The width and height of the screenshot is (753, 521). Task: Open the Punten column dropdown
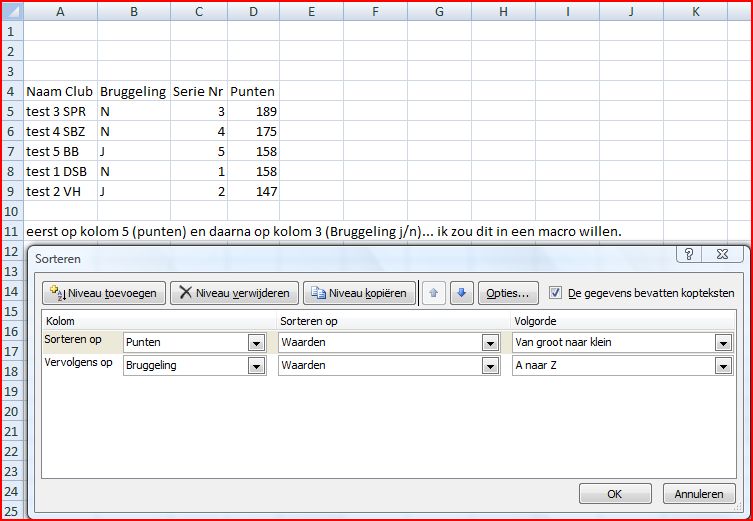(x=256, y=343)
